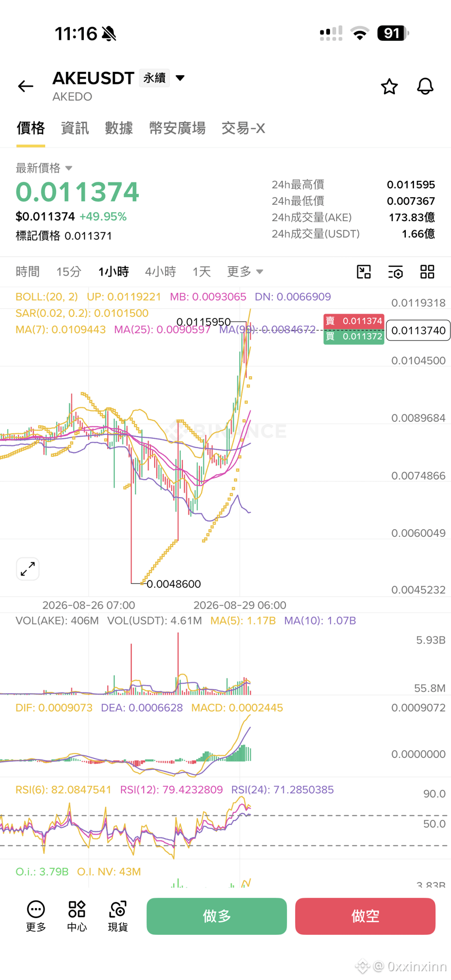451x980 pixels.
Task: Open the AKEUSDT pair dropdown arrow
Action: pyautogui.click(x=180, y=78)
